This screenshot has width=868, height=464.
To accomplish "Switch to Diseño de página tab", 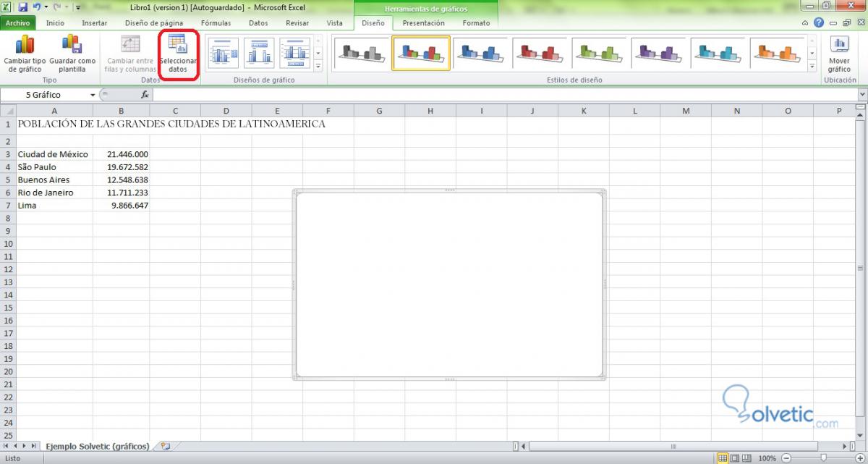I will (154, 22).
